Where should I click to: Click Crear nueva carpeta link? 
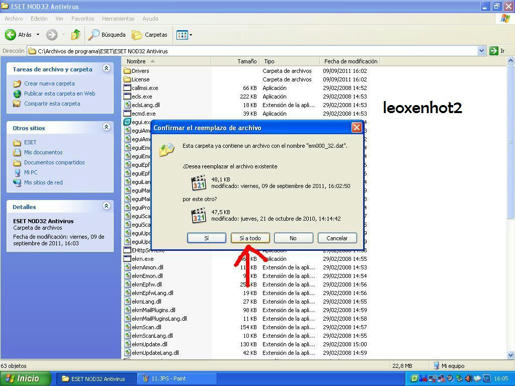[49, 83]
